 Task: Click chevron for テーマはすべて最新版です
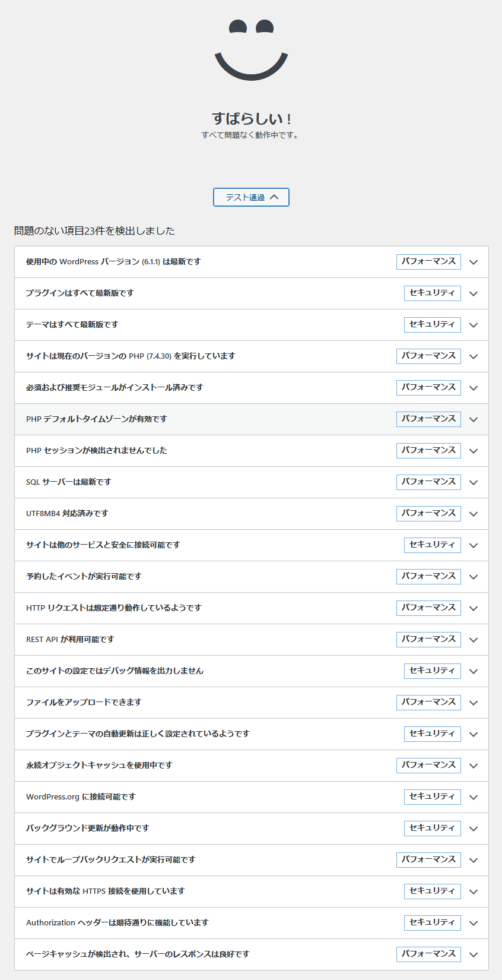coord(473,325)
